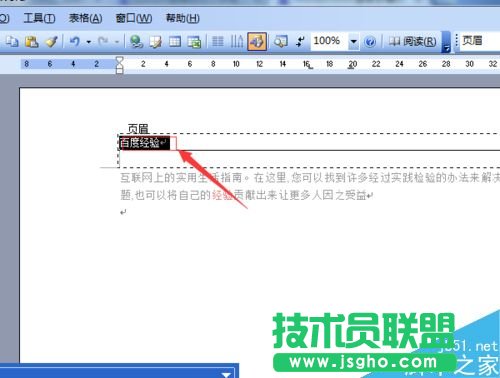Screen dimensions: 500x378
Task: Click the Change Text Direction icon
Action: click(x=237, y=42)
